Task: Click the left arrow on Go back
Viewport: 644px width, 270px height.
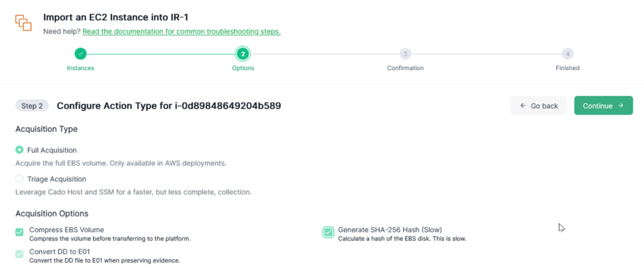Action: [523, 105]
